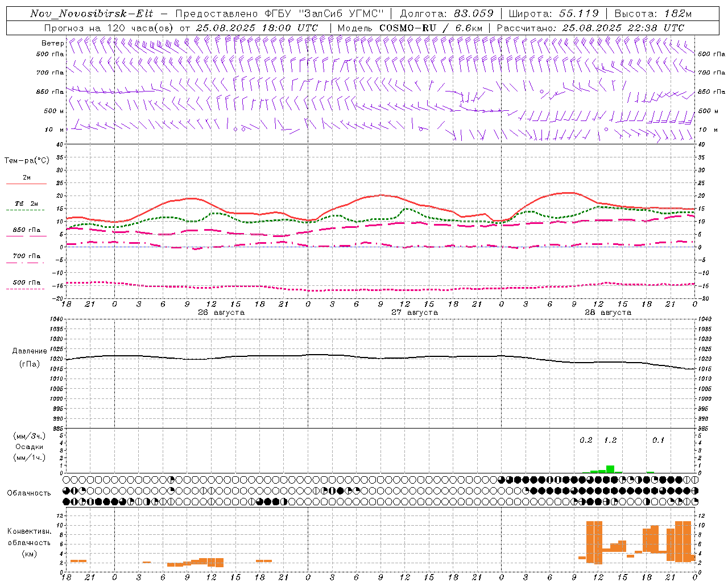728x582 pixels.
Task: Click the computed timestamp Рассчитано: 25.08.2025 22:38 UTC
Action: click(590, 28)
